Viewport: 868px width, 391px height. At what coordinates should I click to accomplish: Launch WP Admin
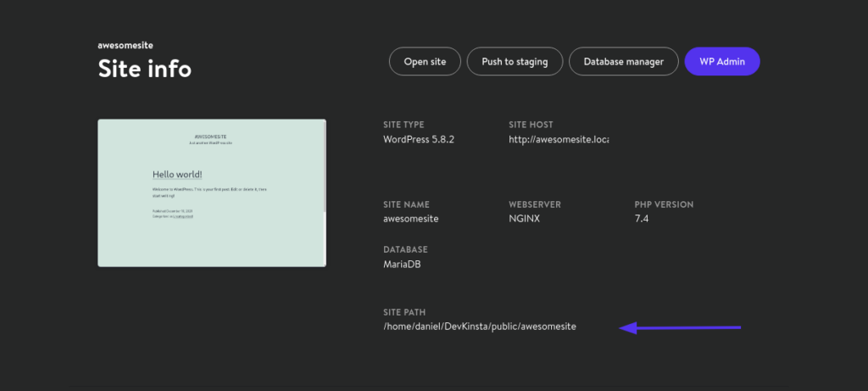pyautogui.click(x=722, y=61)
